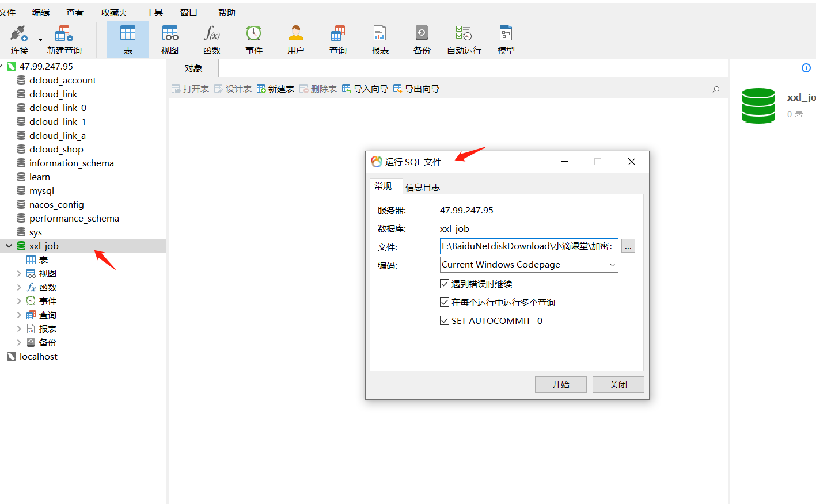The height and width of the screenshot is (504, 816).
Task: Expand the Functions node under xxl_job
Action: 19,287
